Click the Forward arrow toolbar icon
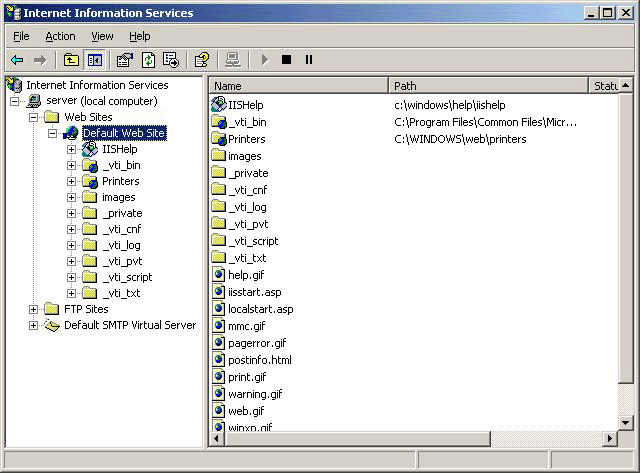 [40, 60]
